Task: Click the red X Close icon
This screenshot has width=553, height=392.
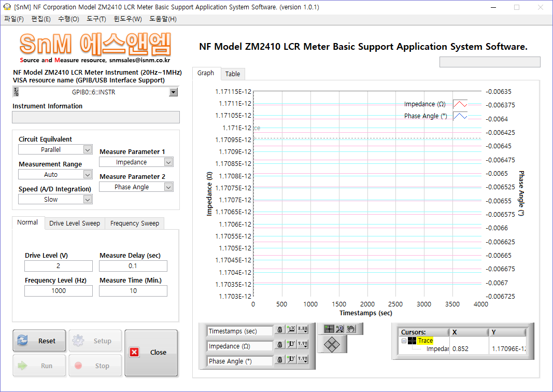Action: click(134, 352)
